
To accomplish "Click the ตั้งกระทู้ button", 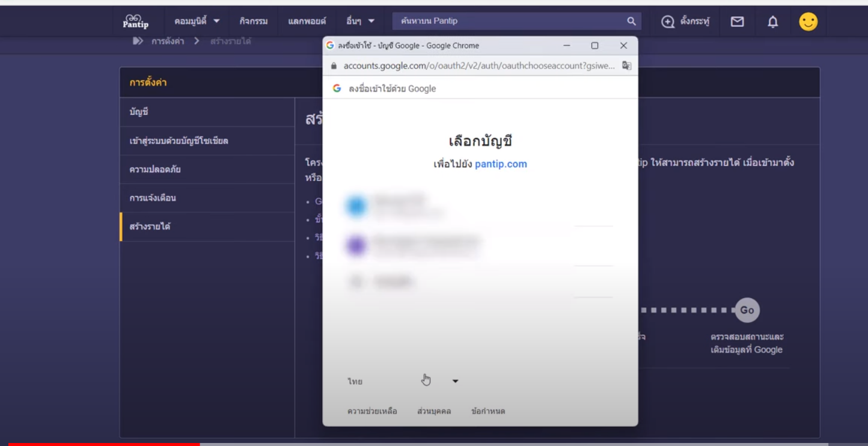I will pyautogui.click(x=685, y=22).
